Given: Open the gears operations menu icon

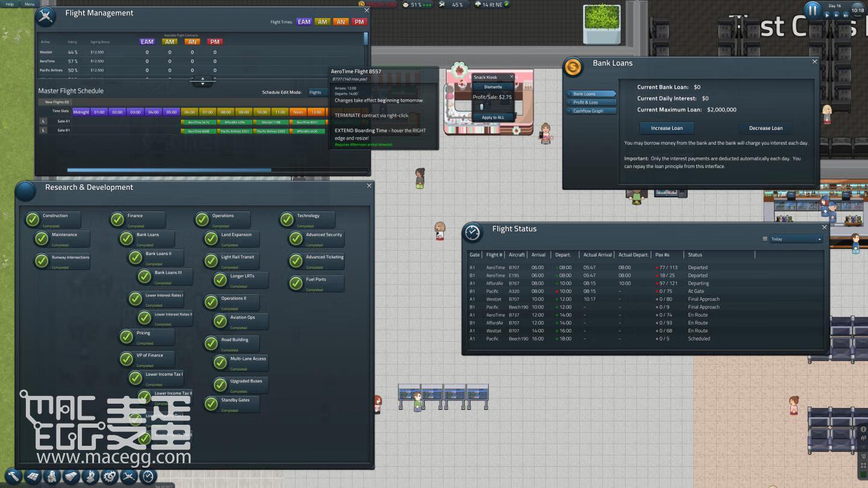Looking at the screenshot, I should (110, 477).
